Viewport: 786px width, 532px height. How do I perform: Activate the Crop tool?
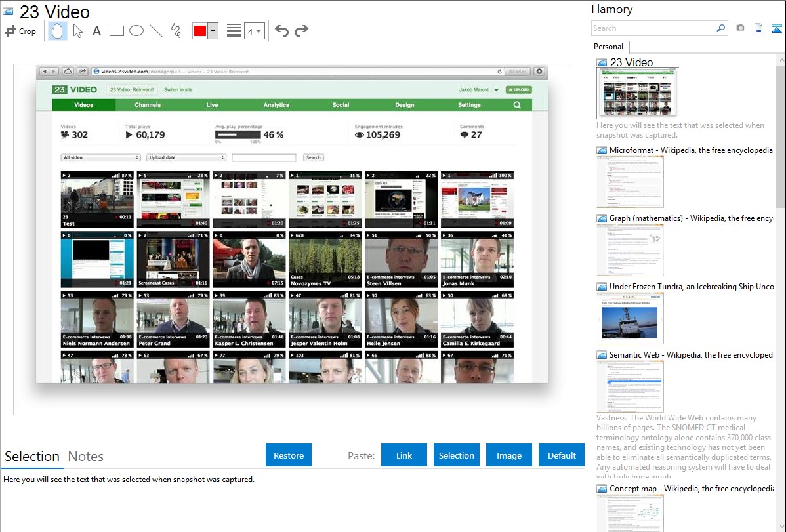20,31
